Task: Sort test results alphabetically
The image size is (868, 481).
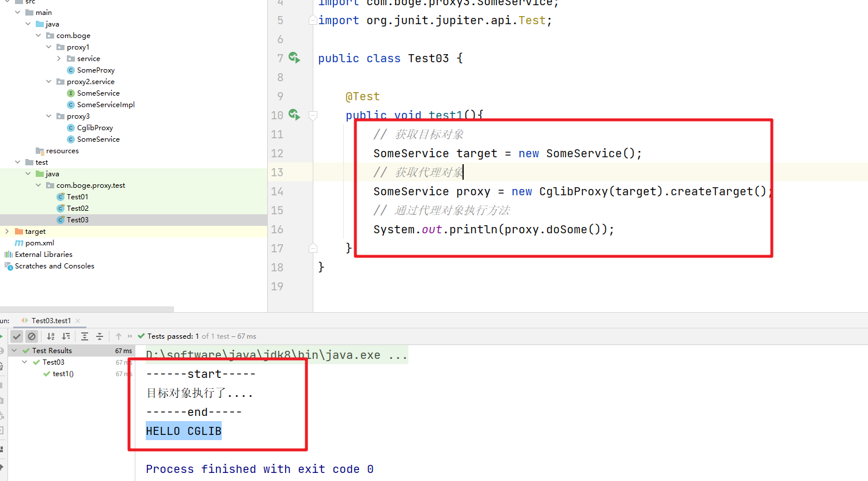Action: point(51,336)
